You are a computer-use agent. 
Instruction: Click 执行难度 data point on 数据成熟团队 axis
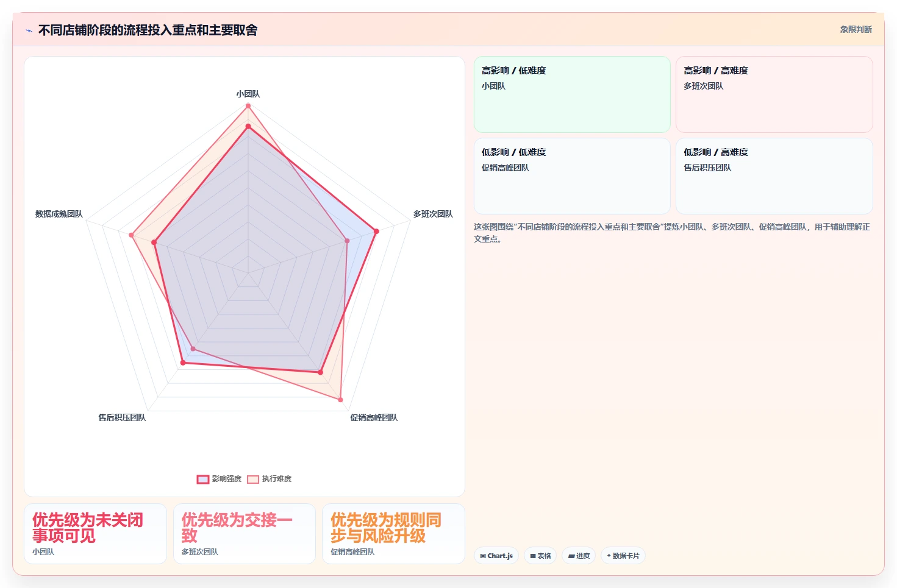pos(131,235)
